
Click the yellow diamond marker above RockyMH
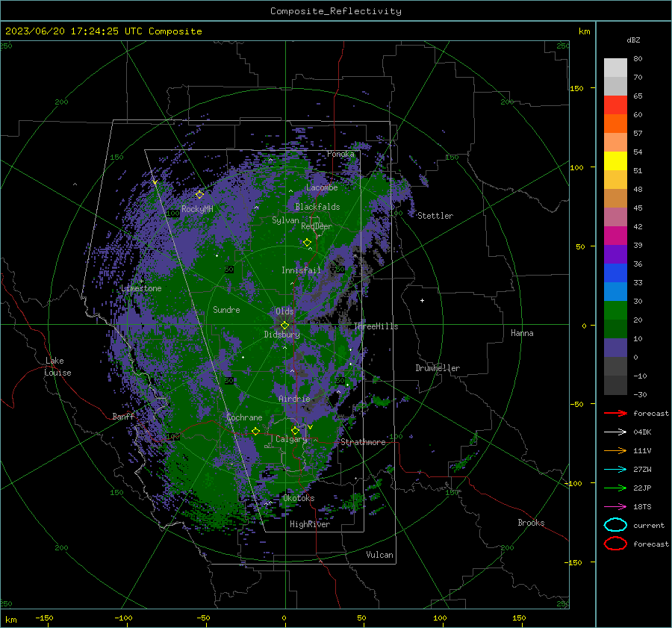tap(199, 195)
